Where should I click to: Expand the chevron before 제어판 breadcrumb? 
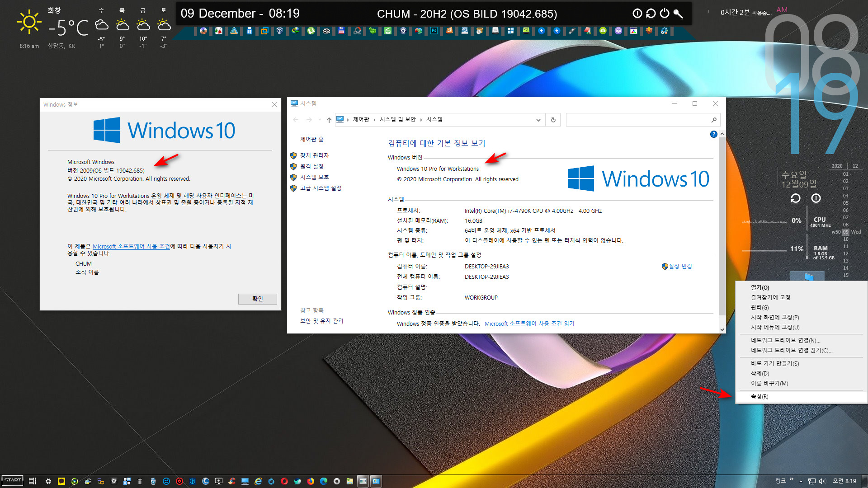click(348, 120)
